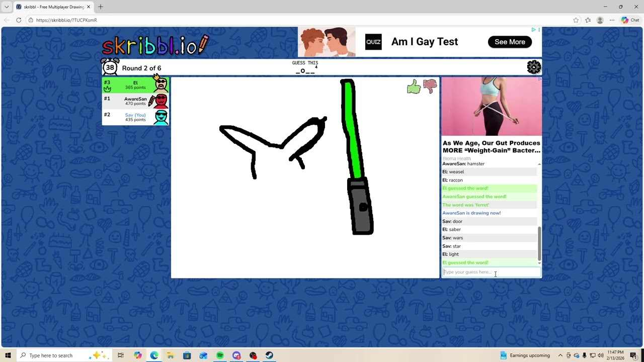This screenshot has width=644, height=362.
Task: Refresh the browser page
Action: click(19, 20)
